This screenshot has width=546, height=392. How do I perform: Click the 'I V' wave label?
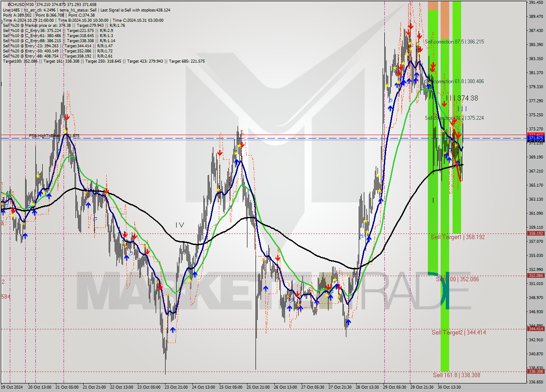(x=180, y=225)
